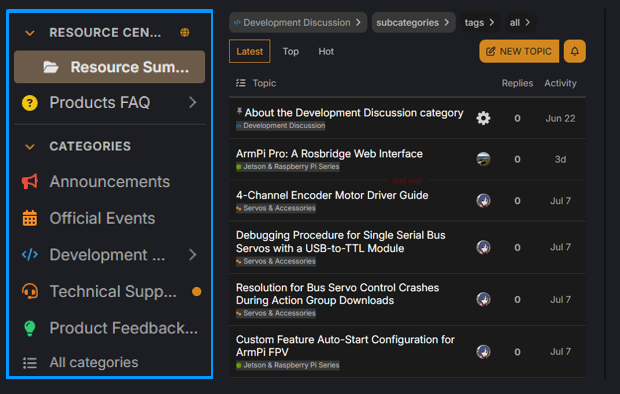Switch to the Top tab
The width and height of the screenshot is (620, 394).
[291, 51]
